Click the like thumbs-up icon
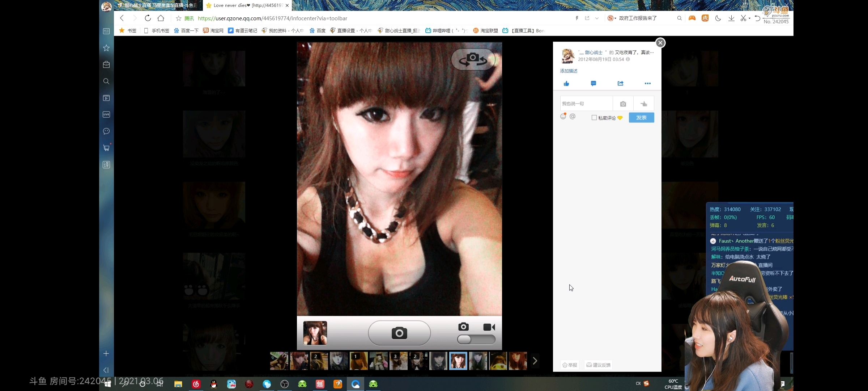This screenshot has height=391, width=868. pyautogui.click(x=566, y=84)
